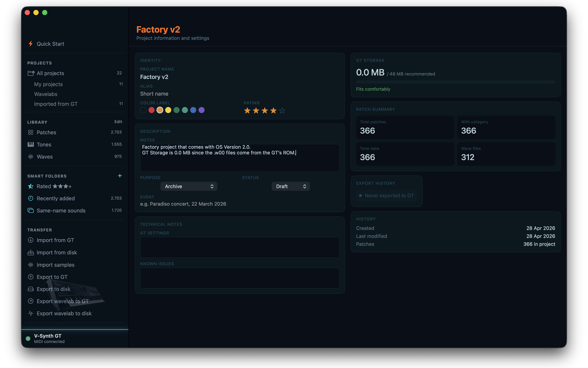Click the Wave files 312 card
This screenshot has height=368, width=588.
pos(506,154)
